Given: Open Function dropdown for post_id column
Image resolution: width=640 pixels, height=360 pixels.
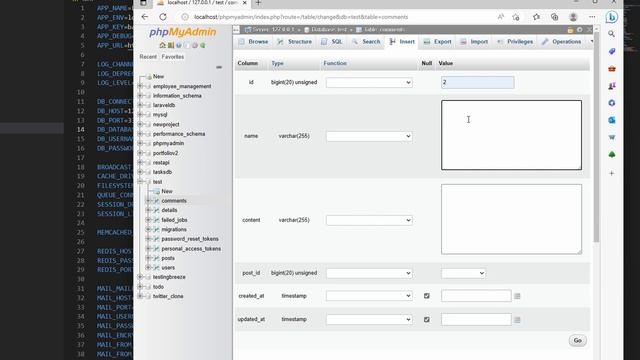Looking at the screenshot, I should (x=369, y=273).
